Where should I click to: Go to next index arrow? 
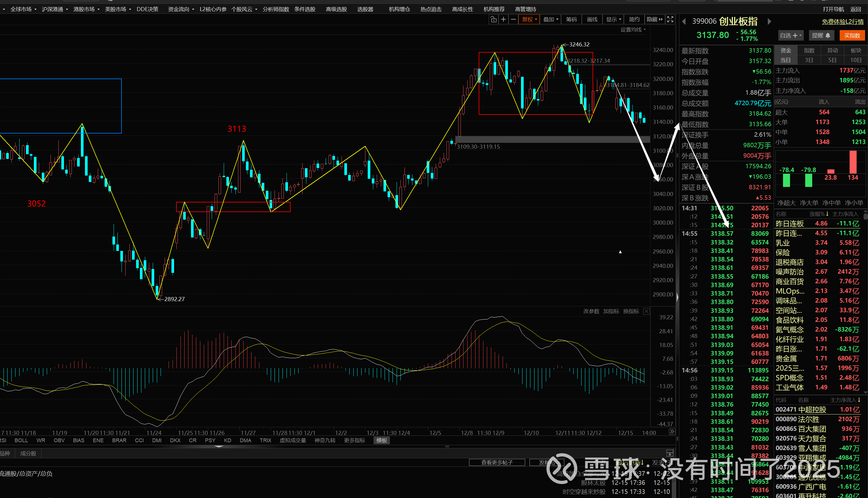(769, 22)
